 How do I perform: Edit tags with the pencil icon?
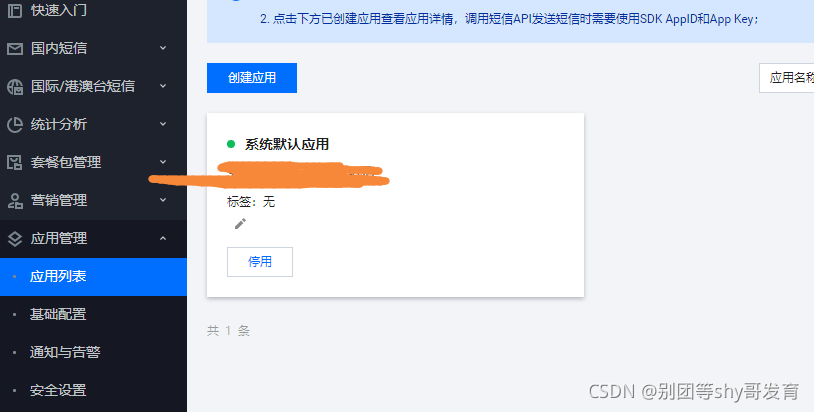(240, 224)
